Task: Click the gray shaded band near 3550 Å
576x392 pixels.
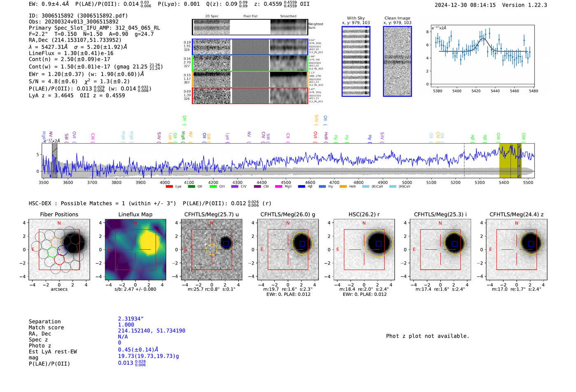Action: pyautogui.click(x=54, y=161)
